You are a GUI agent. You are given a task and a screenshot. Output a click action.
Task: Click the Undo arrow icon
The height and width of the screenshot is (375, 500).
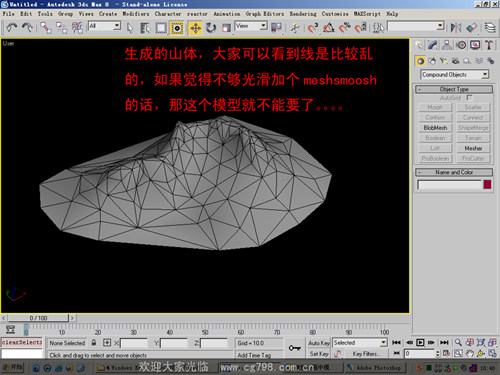(12, 28)
